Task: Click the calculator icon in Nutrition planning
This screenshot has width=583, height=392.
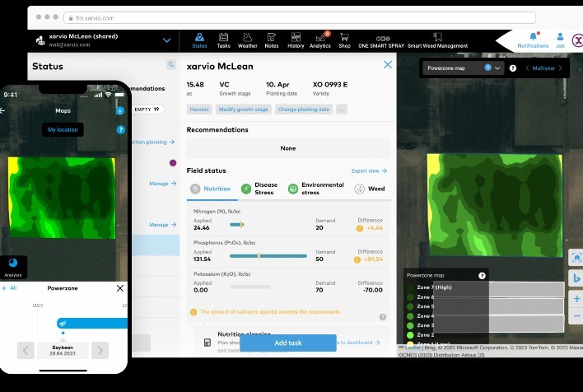Action: point(208,343)
